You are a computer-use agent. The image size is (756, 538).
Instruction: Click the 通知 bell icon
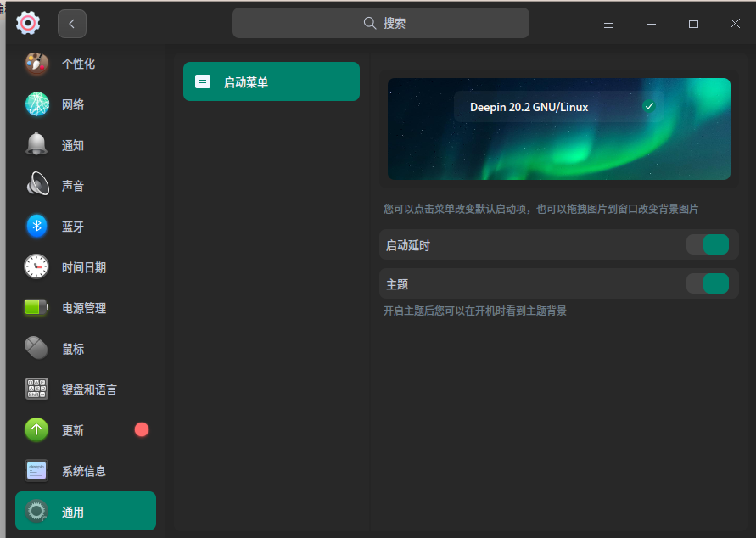click(x=36, y=144)
